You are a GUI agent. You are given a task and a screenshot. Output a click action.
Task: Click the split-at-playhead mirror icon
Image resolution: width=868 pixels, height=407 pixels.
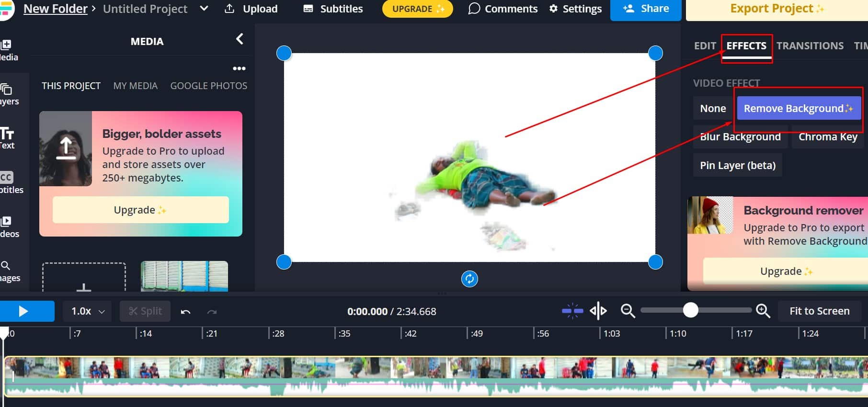pyautogui.click(x=598, y=311)
